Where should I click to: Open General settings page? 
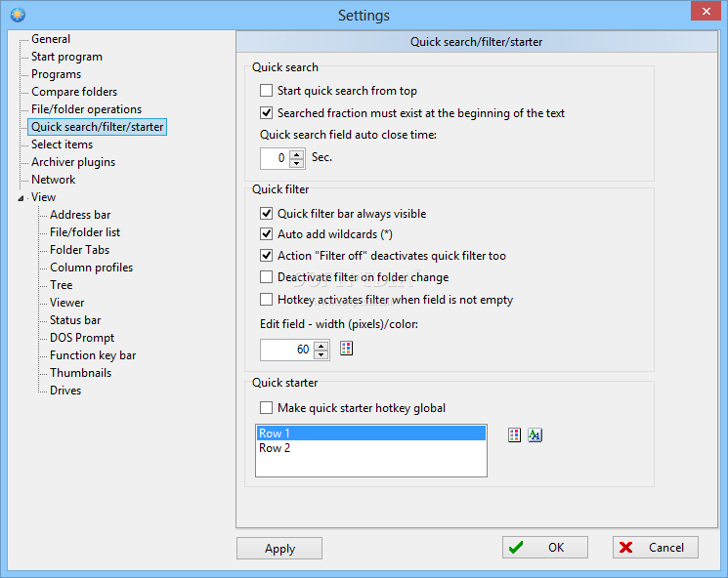51,39
